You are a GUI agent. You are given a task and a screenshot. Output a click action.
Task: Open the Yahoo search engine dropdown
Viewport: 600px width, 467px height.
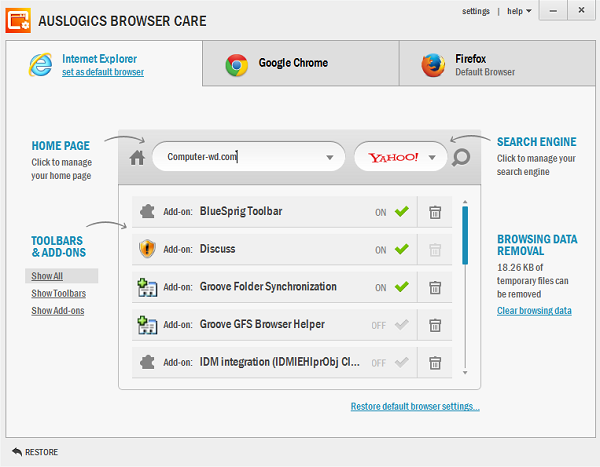coord(432,157)
